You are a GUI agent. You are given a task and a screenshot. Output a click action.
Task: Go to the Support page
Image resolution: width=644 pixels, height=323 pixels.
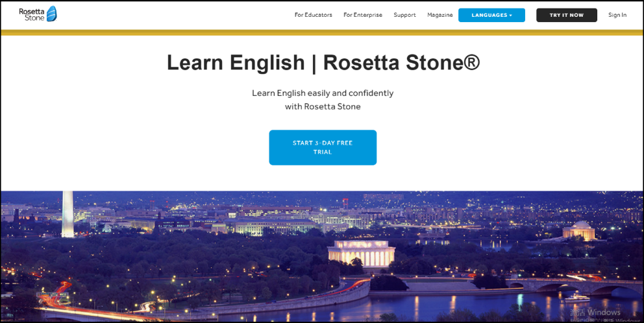404,15
